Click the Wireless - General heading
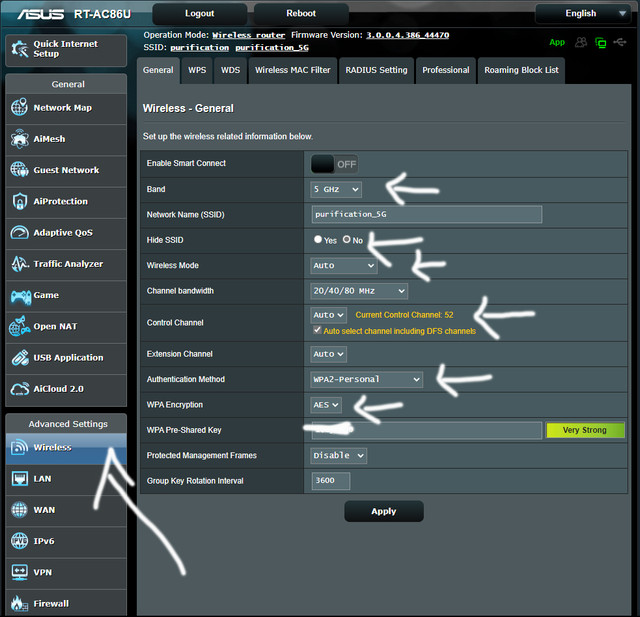This screenshot has width=640, height=617. point(188,109)
